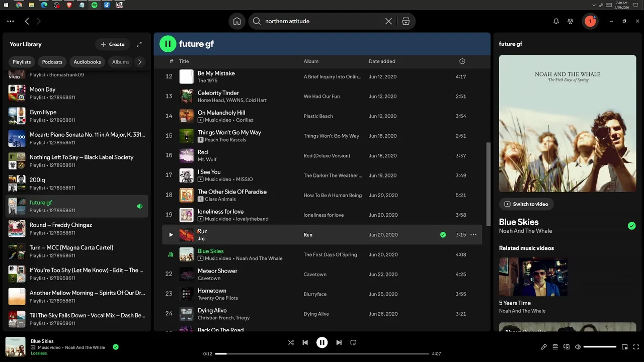Open the miniplayer

[625, 347]
